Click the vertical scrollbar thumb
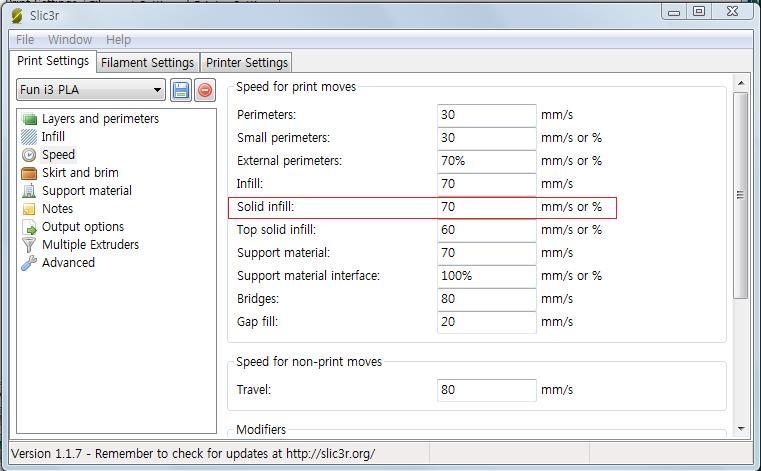The height and width of the screenshot is (471, 761). [x=741, y=195]
